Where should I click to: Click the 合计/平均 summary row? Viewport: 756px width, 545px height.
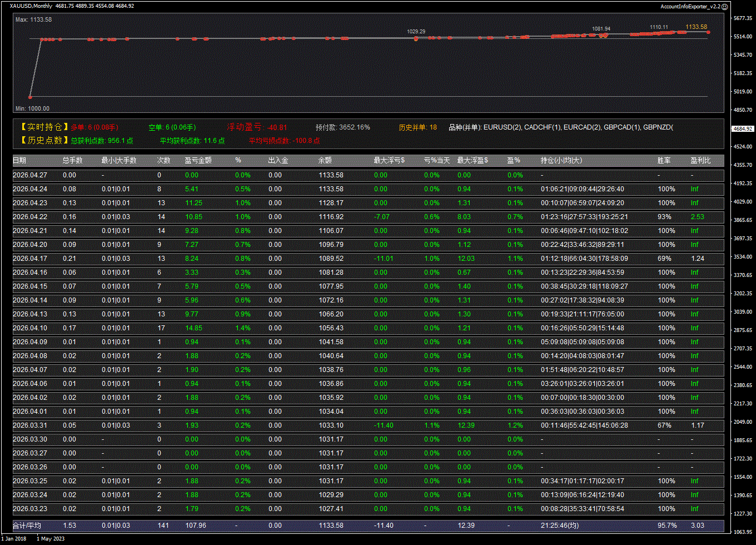click(27, 526)
